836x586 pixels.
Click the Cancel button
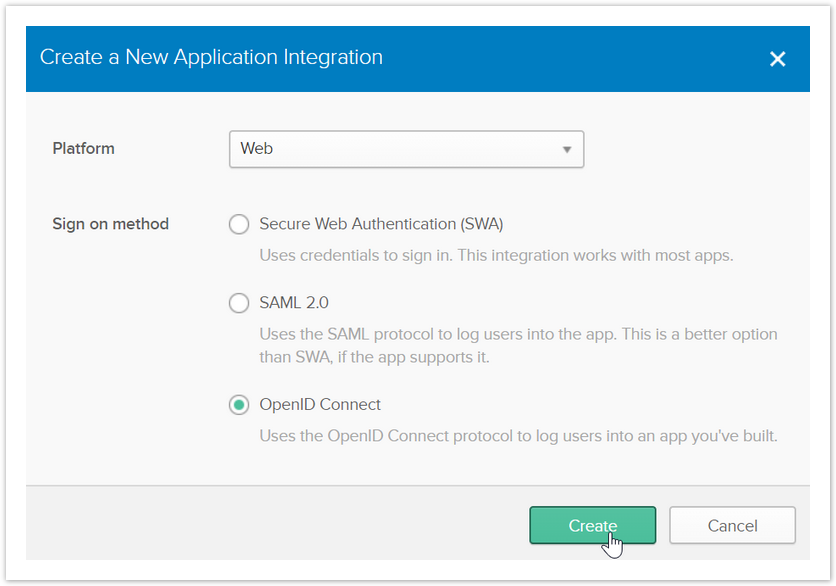[x=732, y=526]
